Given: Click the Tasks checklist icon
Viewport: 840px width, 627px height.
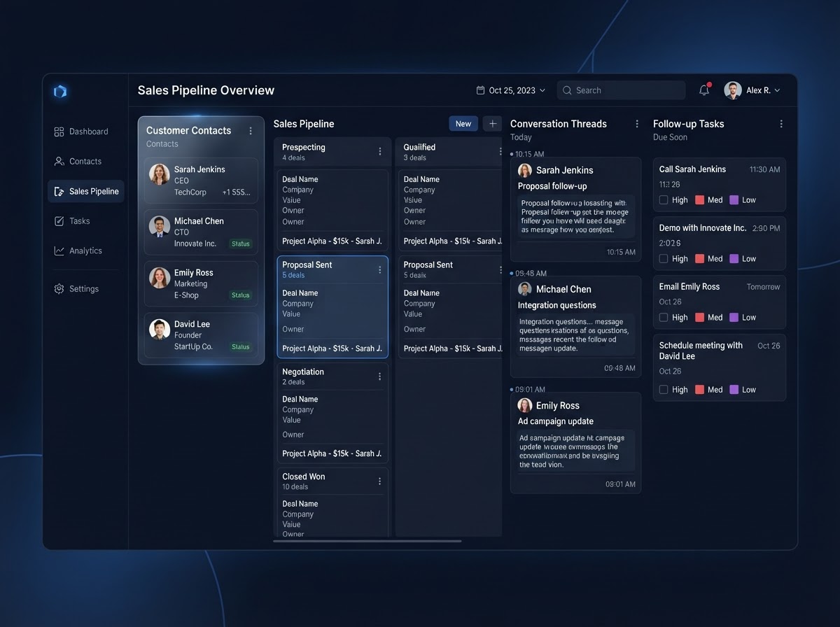Looking at the screenshot, I should point(59,221).
